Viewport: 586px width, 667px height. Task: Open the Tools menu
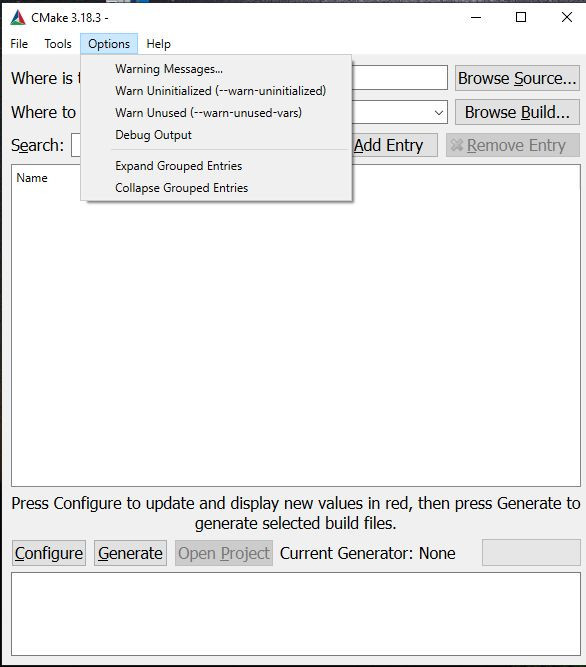58,44
